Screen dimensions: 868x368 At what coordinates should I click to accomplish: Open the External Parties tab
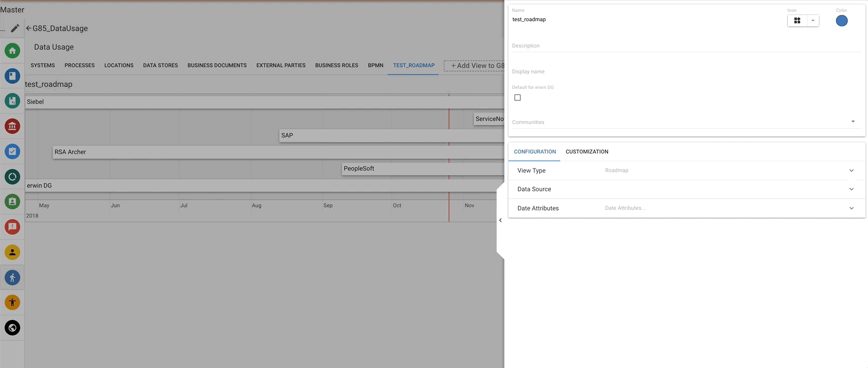(281, 66)
